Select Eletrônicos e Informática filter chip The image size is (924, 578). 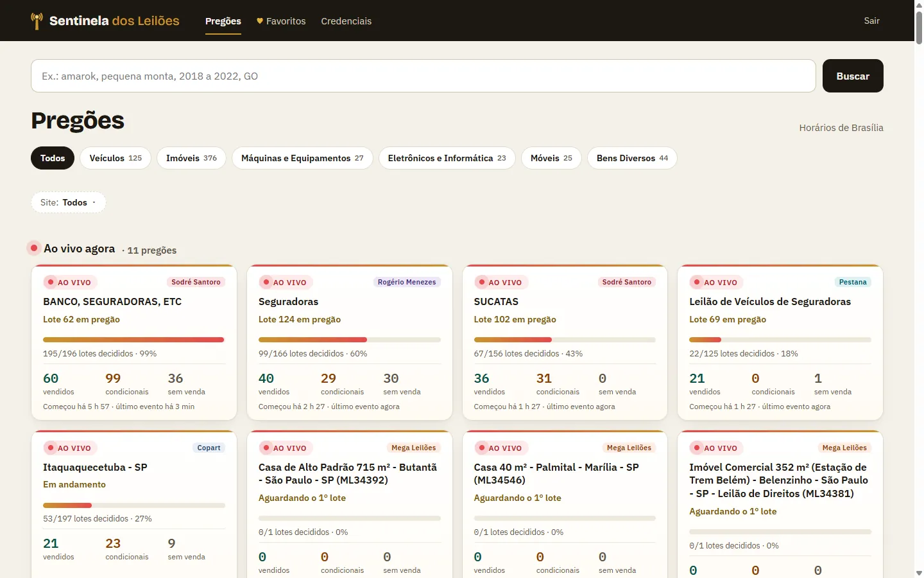point(447,158)
